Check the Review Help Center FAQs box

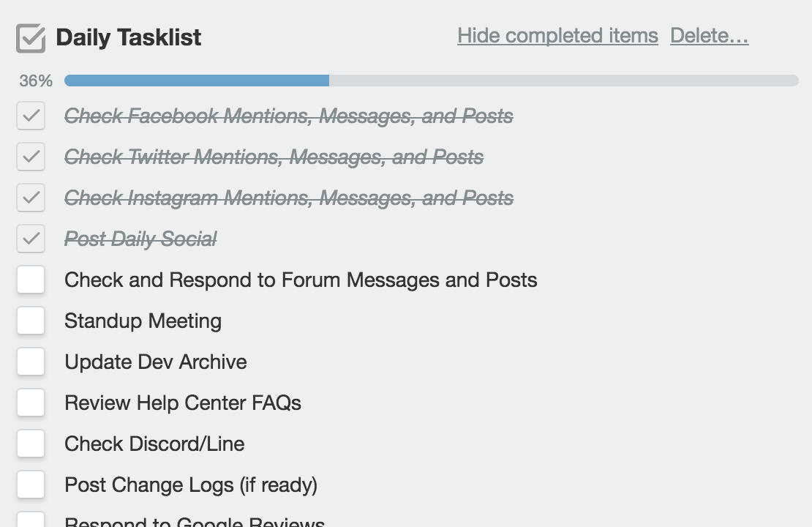point(31,402)
